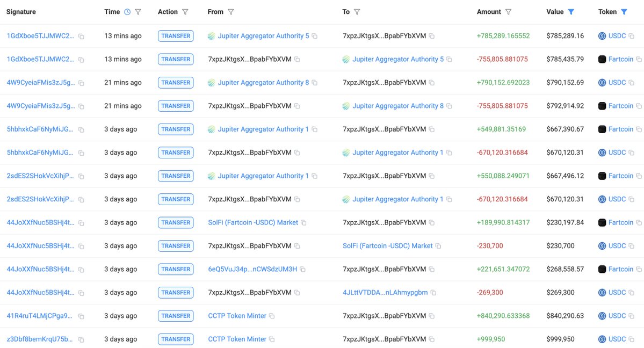Copy signature of first 4W9CyeiaFMis3zJ5g row
644x348 pixels.
click(81, 83)
